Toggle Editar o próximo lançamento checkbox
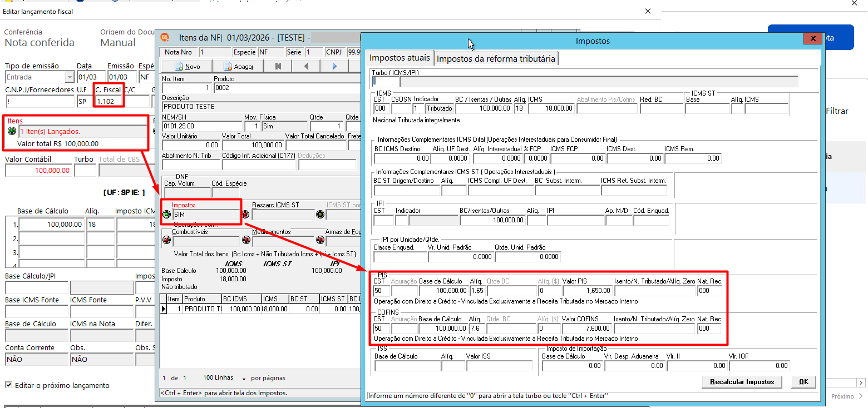868x408 pixels. [x=8, y=385]
